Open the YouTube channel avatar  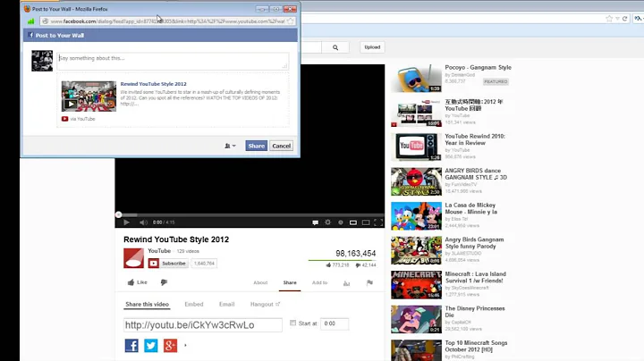pyautogui.click(x=134, y=258)
